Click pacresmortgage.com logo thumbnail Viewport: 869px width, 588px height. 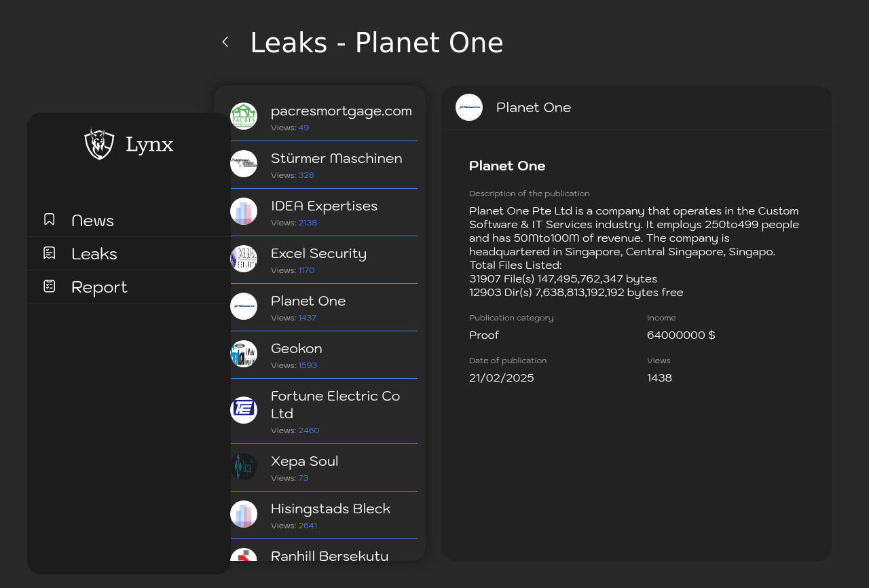point(244,116)
